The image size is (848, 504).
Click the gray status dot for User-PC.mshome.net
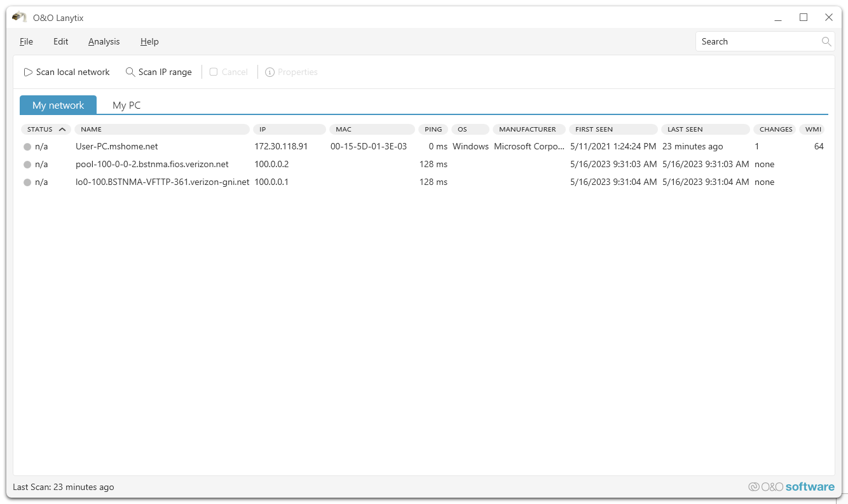[27, 147]
